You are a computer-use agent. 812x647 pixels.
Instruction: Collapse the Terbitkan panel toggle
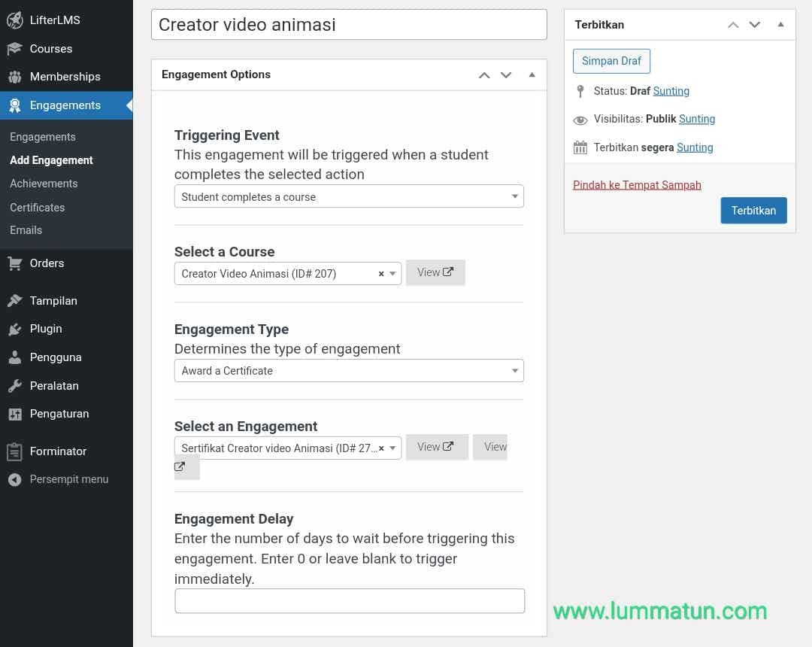click(780, 25)
